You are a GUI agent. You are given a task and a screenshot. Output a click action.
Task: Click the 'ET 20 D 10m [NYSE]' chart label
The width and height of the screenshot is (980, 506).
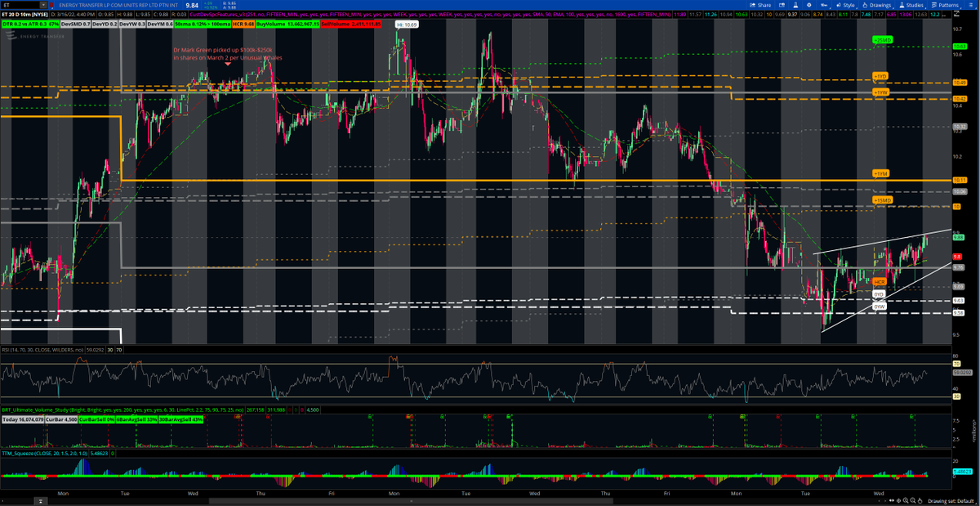coord(24,15)
